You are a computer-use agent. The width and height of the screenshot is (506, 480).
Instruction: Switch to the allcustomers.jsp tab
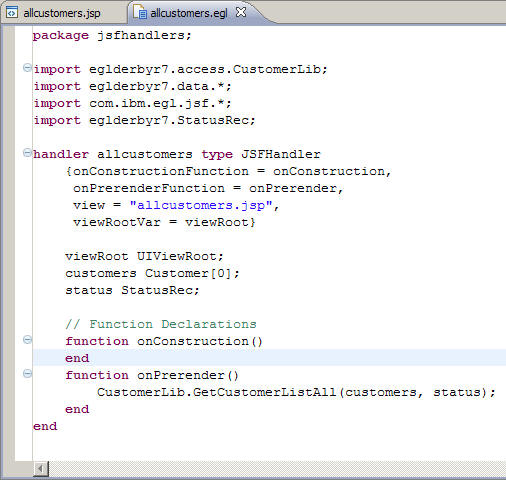coord(62,13)
